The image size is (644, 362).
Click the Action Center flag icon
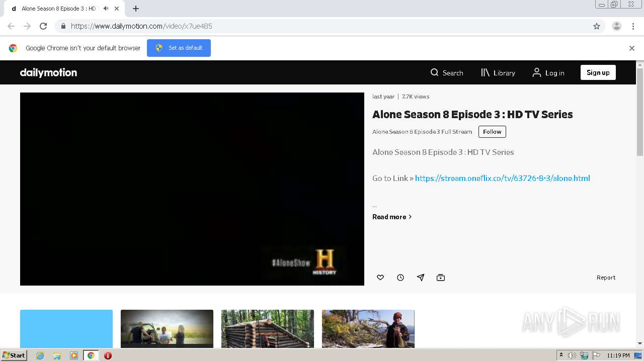(x=596, y=355)
